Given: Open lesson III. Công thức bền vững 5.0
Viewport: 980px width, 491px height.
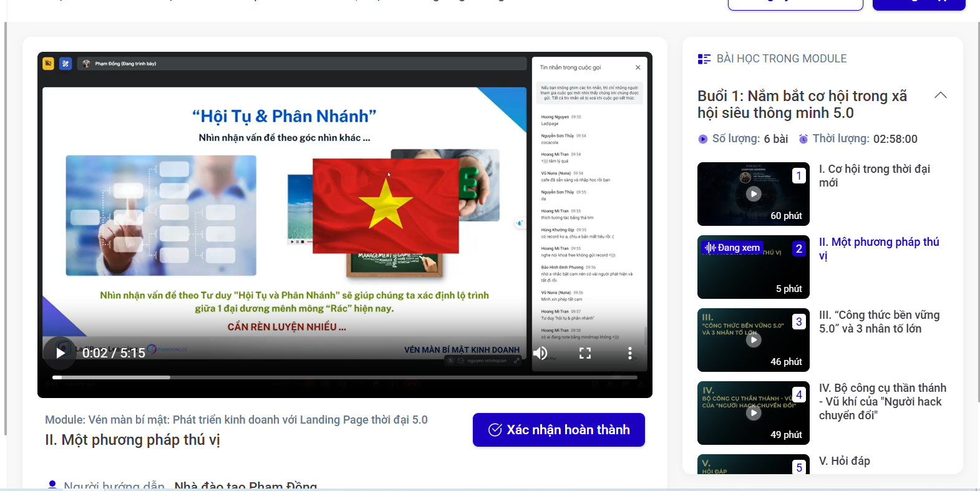Looking at the screenshot, I should (x=879, y=322).
